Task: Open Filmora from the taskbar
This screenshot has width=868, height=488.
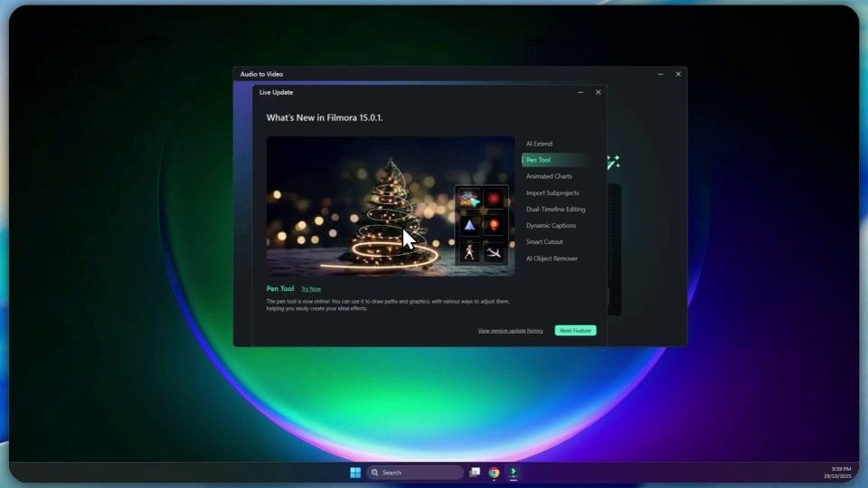Action: 514,473
